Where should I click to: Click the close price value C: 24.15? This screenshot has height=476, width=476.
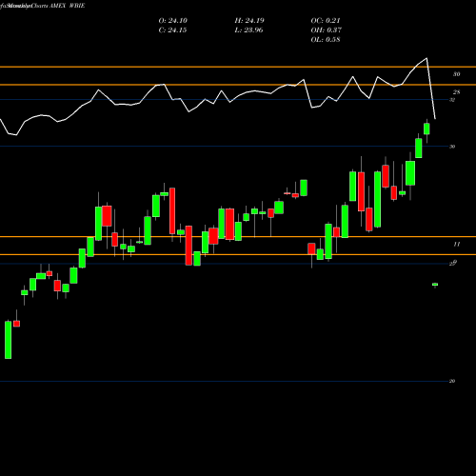(x=172, y=30)
